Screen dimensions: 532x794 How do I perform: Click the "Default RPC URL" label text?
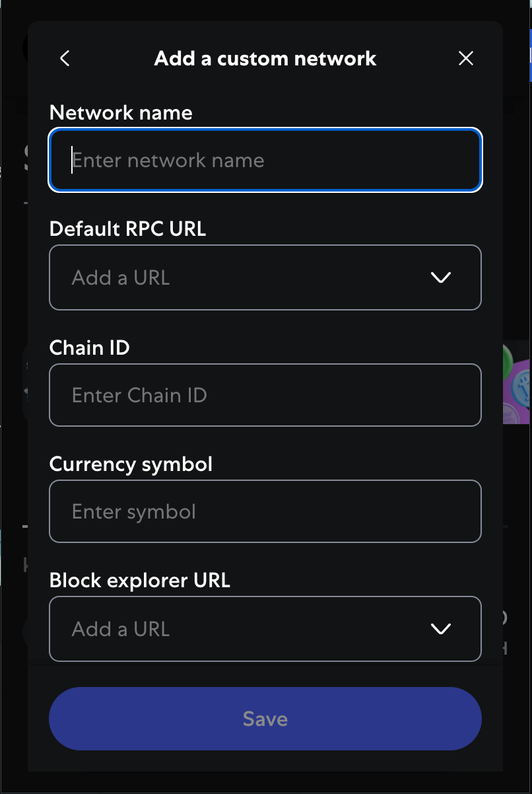pos(127,229)
